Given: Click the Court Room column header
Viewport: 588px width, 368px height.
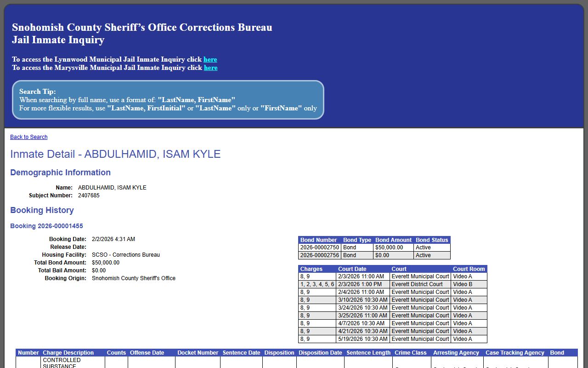Looking at the screenshot, I should pyautogui.click(x=469, y=269).
